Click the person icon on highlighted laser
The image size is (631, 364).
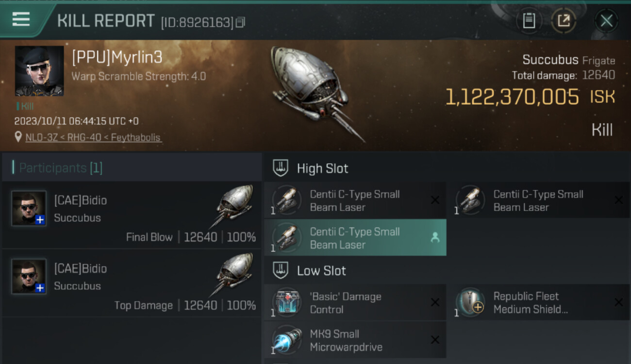(435, 237)
